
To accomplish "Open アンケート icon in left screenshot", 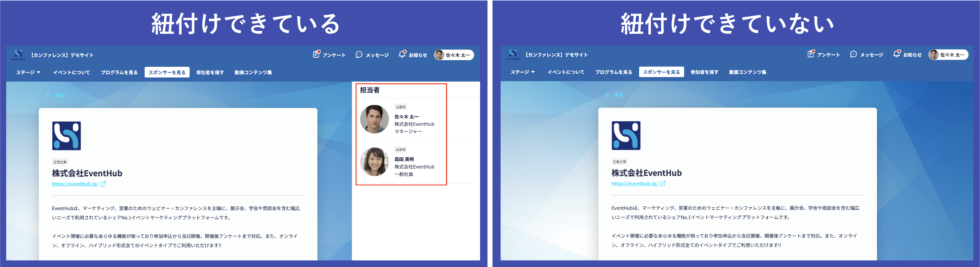I will point(317,54).
